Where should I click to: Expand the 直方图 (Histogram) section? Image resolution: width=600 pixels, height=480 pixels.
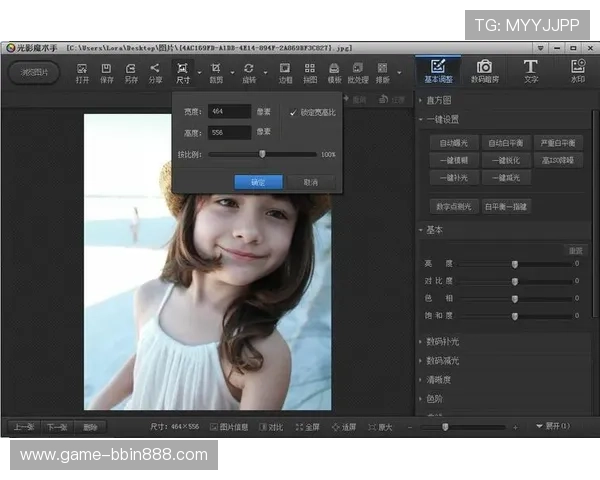pos(440,100)
